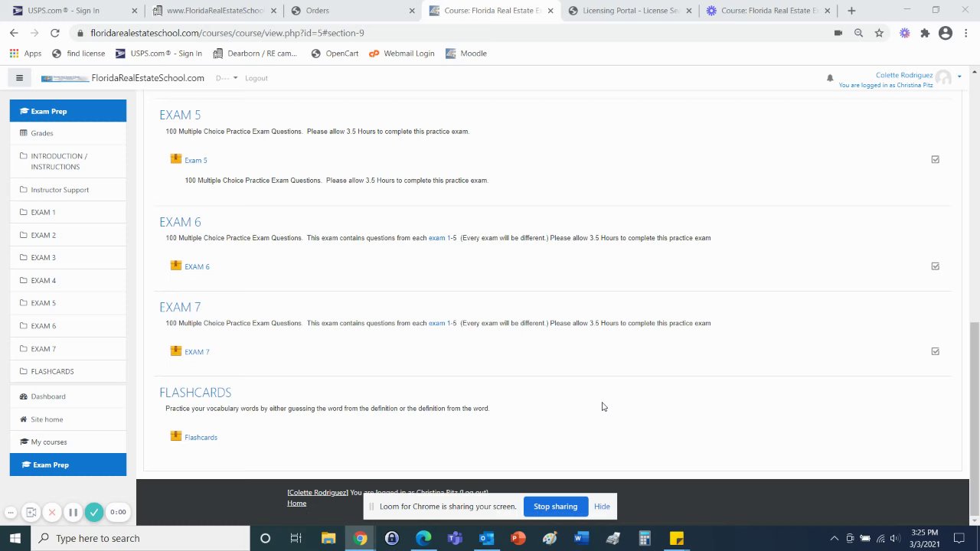
Task: Open the Moodle bookmark
Action: pos(465,54)
